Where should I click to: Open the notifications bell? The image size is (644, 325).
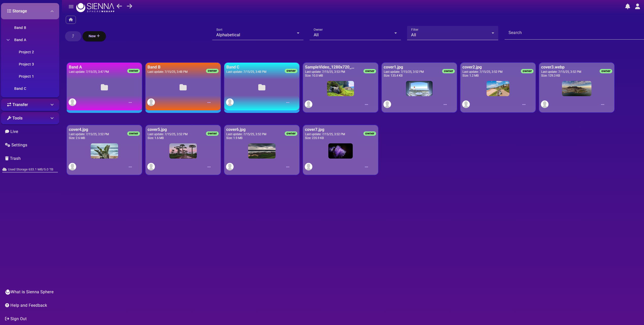point(627,6)
